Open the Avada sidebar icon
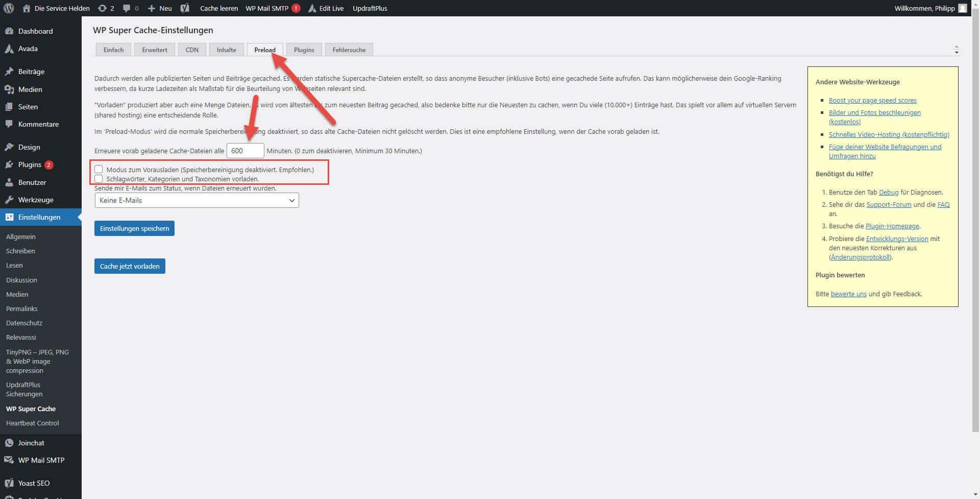980x499 pixels. pos(10,49)
